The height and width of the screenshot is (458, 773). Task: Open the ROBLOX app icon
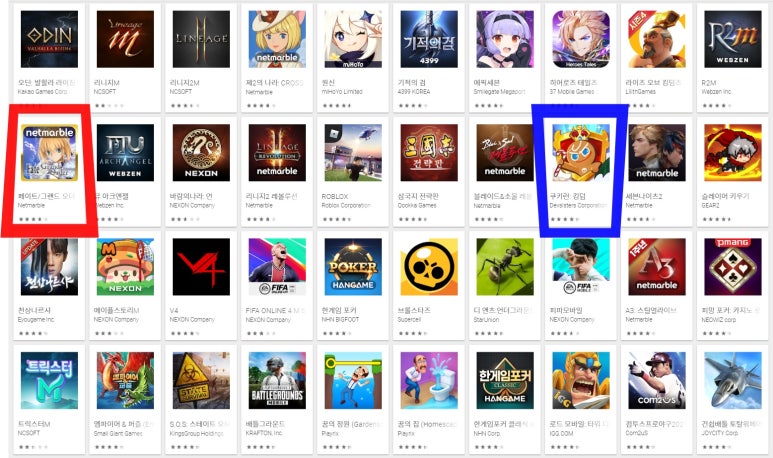[x=353, y=152]
